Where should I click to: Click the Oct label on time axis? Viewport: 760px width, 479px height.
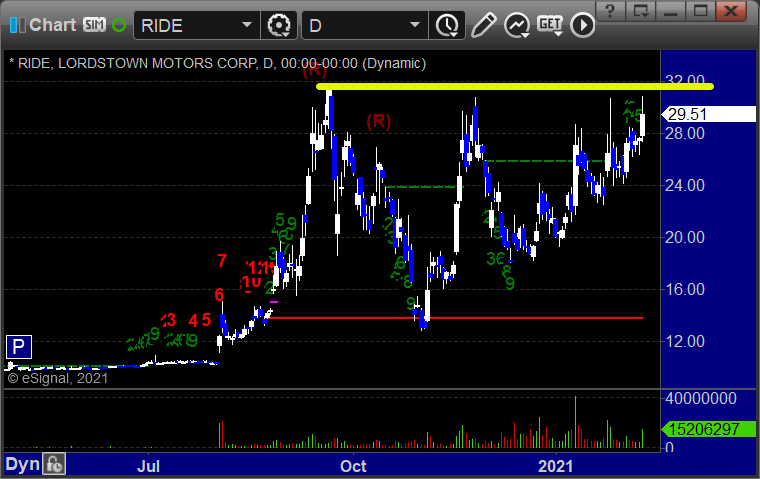tap(353, 466)
